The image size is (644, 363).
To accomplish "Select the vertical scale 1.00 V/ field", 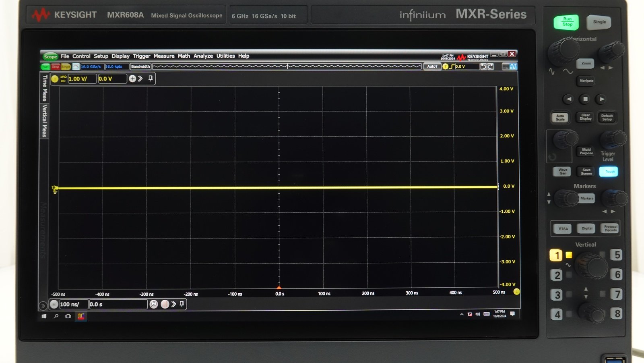I will coord(82,79).
